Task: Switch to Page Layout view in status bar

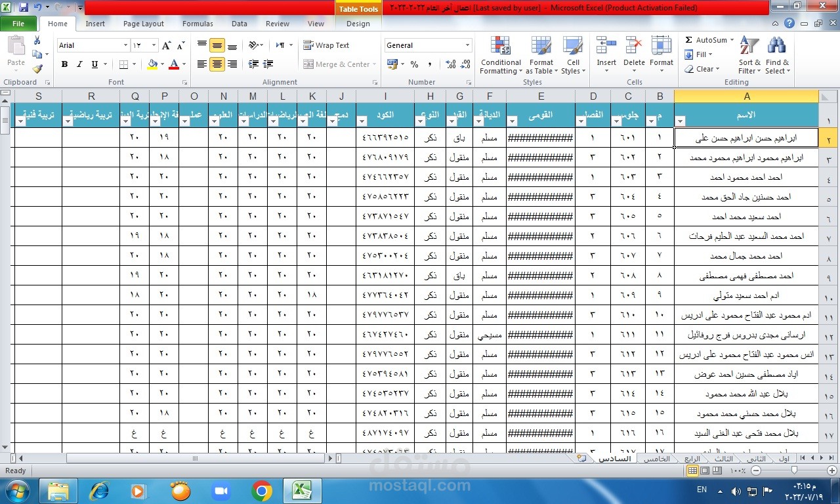Action: (x=705, y=471)
